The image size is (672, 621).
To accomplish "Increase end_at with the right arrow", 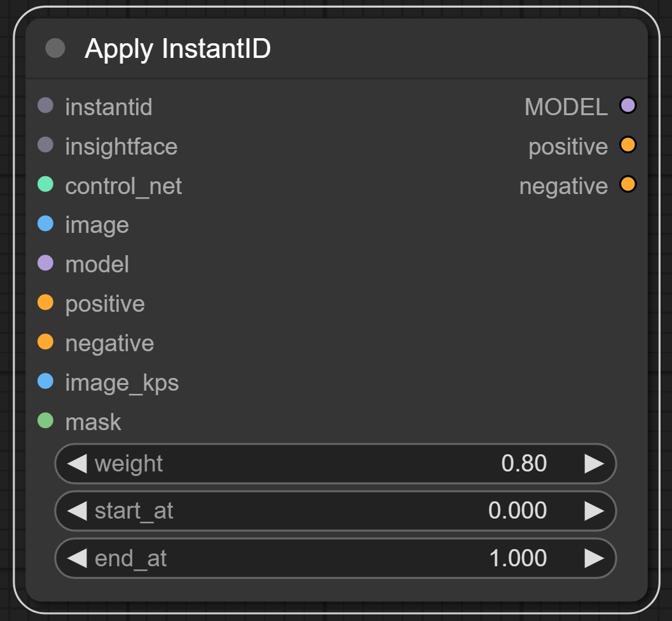I will (x=594, y=558).
